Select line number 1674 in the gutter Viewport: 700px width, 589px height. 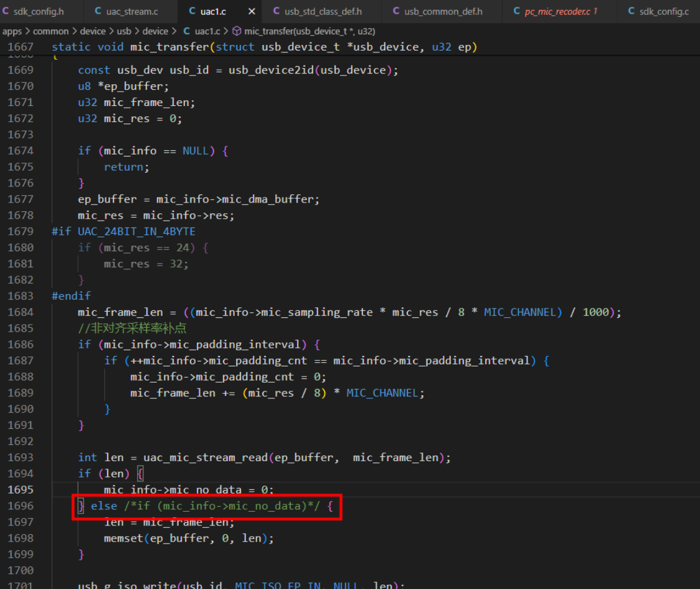21,151
